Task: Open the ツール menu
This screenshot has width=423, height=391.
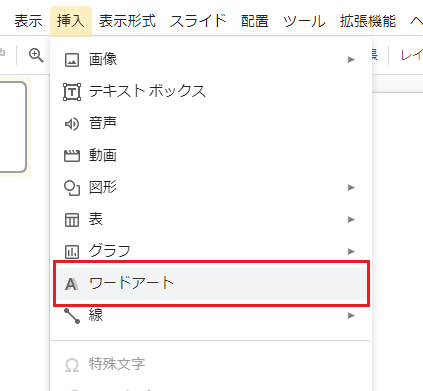Action: click(304, 21)
